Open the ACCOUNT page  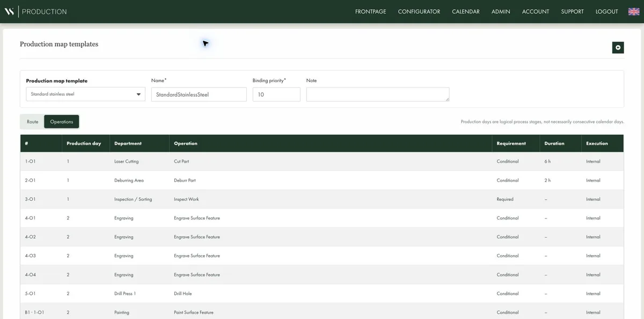point(536,11)
